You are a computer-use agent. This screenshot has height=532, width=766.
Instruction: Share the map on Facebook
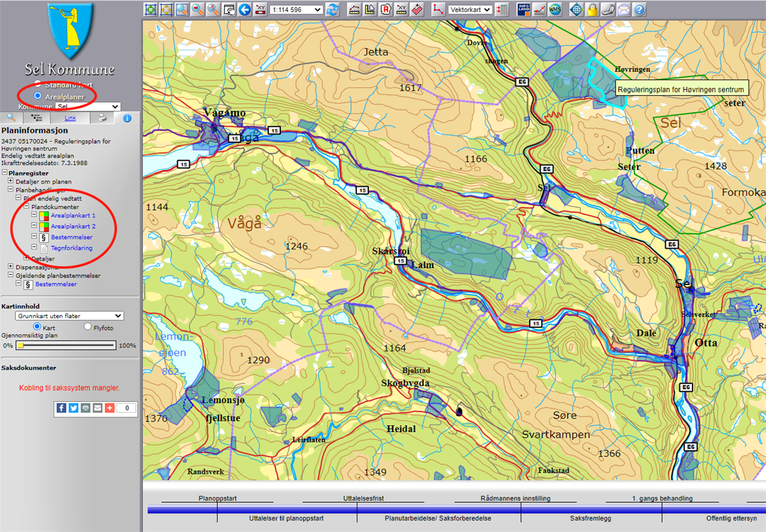pyautogui.click(x=61, y=408)
